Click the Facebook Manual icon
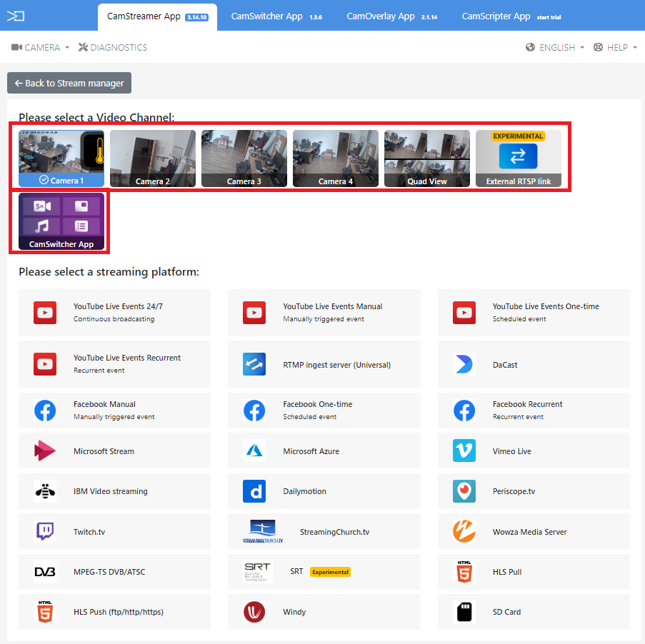Viewport: 645px width, 644px height. [x=45, y=411]
